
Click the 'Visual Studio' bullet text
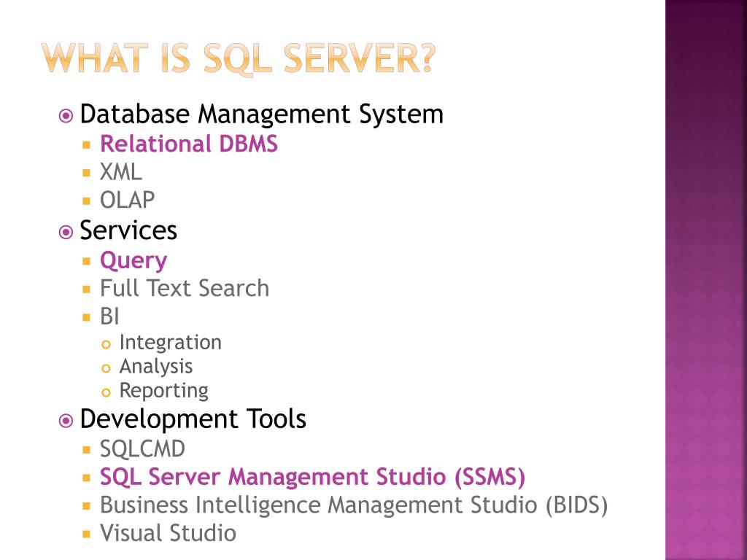[168, 533]
